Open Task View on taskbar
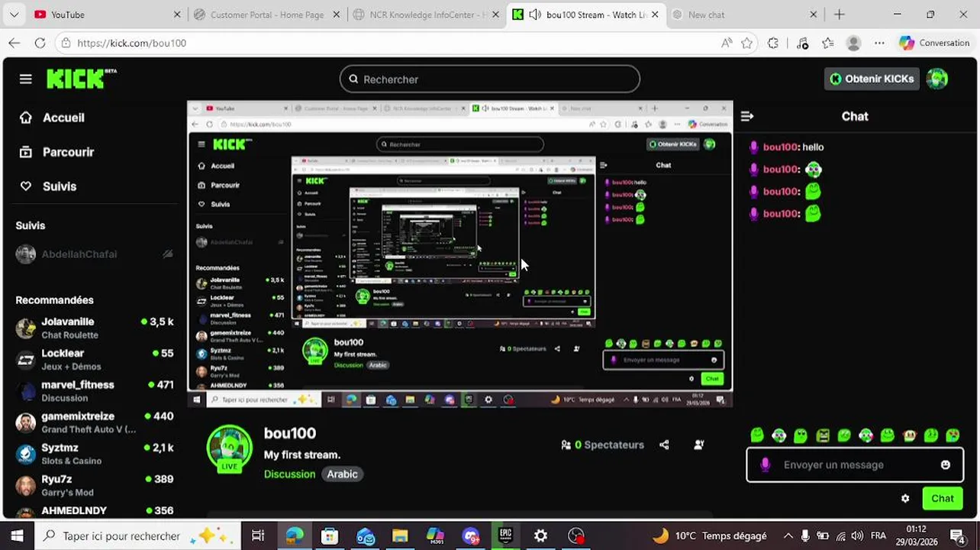This screenshot has width=980, height=550. pos(258,535)
